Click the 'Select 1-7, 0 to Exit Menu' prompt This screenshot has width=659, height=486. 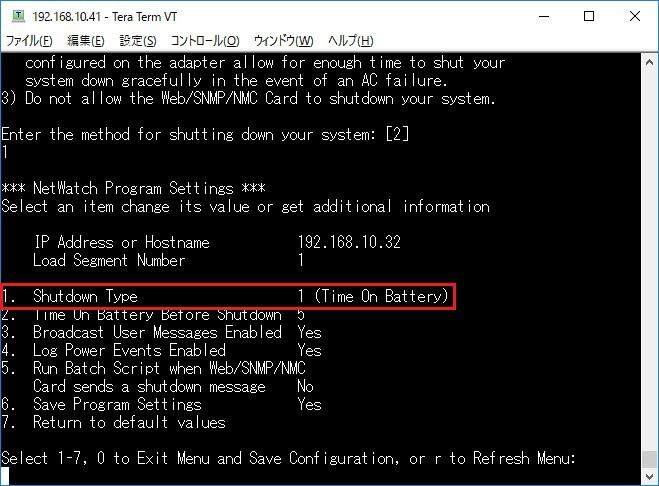[288, 458]
